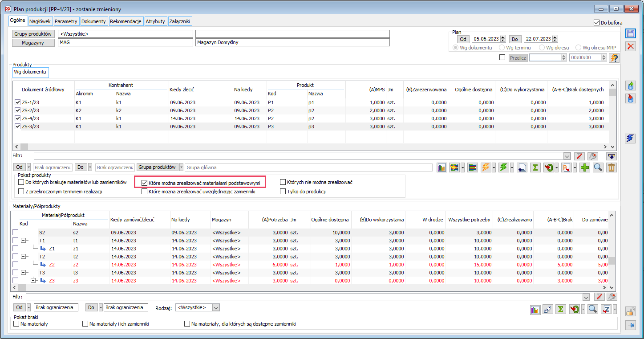
Task: Click the Przelicz button
Action: click(x=518, y=58)
